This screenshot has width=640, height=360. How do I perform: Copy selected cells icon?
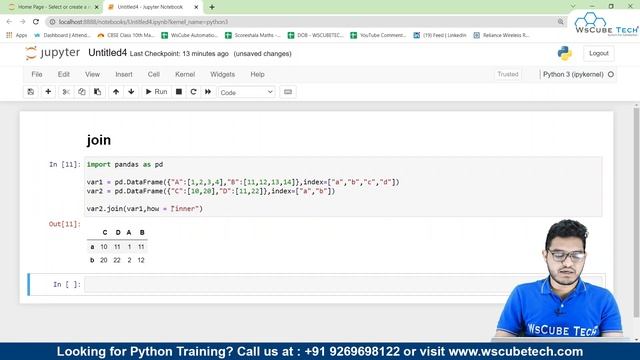coord(82,92)
